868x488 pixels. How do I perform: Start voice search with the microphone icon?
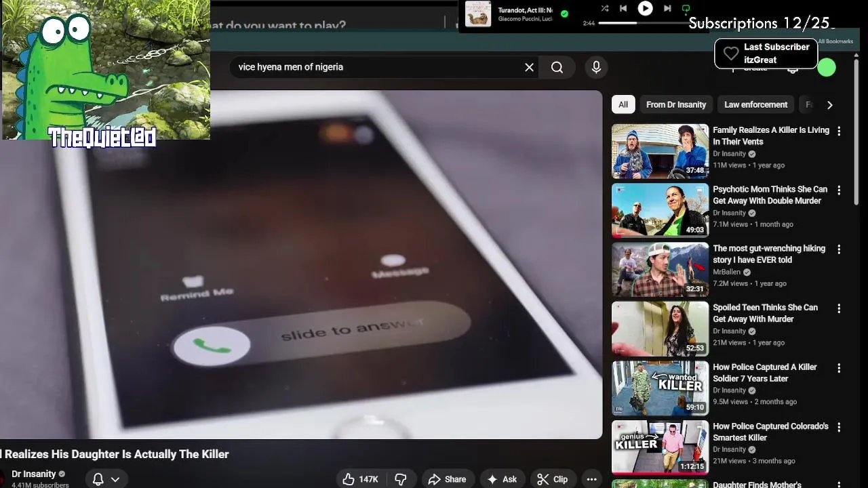pos(596,67)
